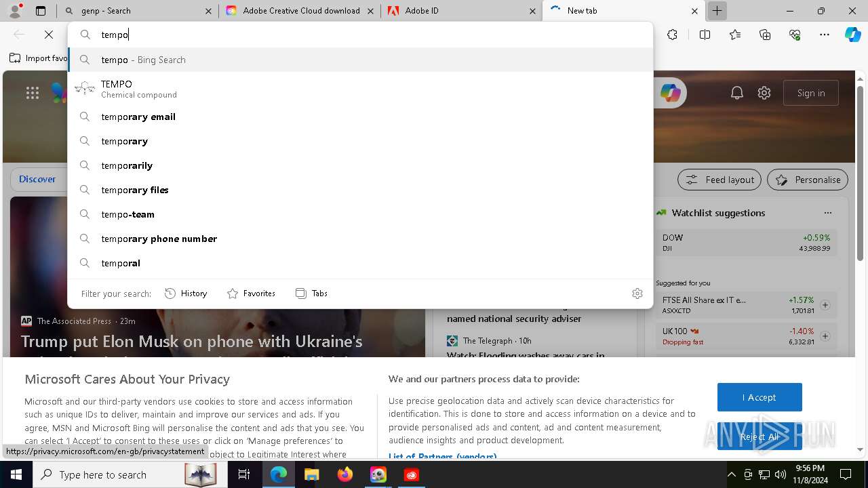This screenshot has width=868, height=488.
Task: Open Copilot sidebar icon
Action: tap(852, 35)
